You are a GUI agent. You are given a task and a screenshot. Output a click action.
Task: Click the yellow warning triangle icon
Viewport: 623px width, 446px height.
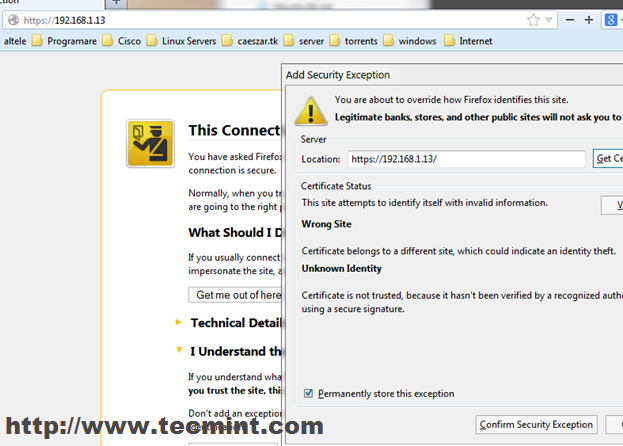coord(311,111)
